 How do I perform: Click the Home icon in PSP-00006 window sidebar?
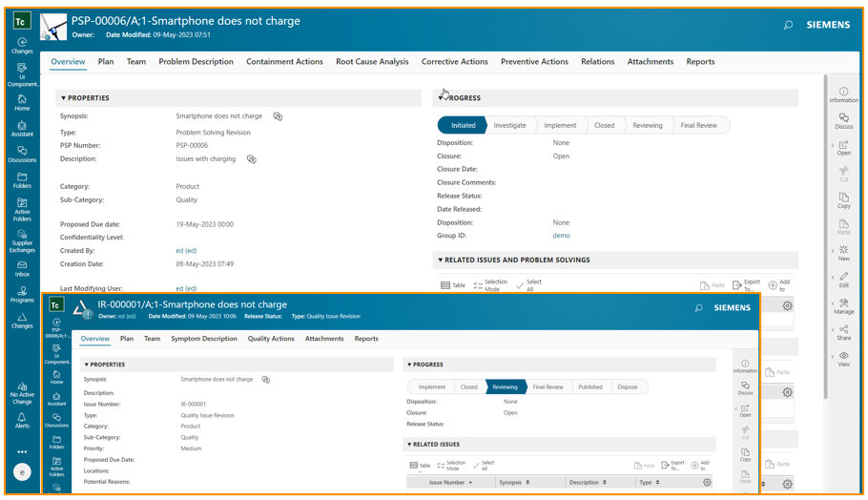pyautogui.click(x=22, y=102)
